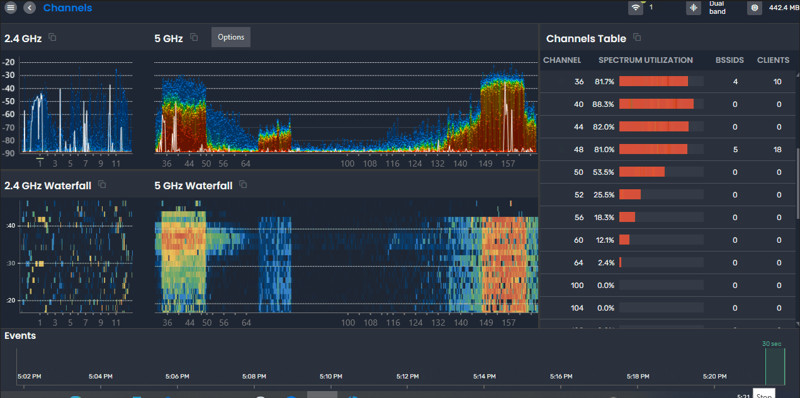The width and height of the screenshot is (800, 398).
Task: Sort by SPECTRUM UTILIZATION column header
Action: [645, 60]
